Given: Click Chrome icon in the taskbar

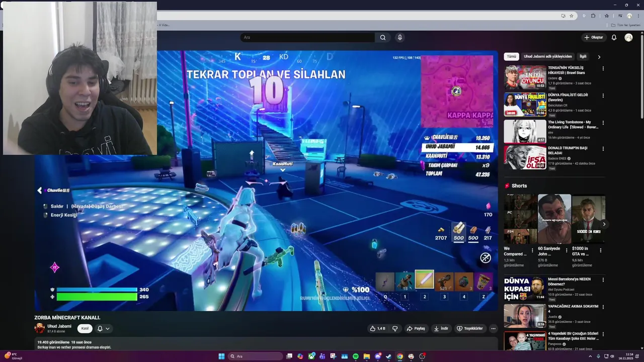Looking at the screenshot, I should pos(400,356).
